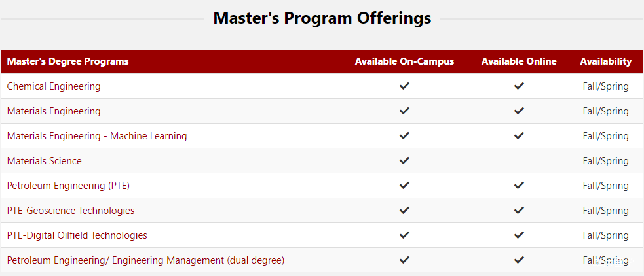
Task: Click online checkmark for PTE-Digital Oilfield Technologies
Action: click(x=519, y=235)
